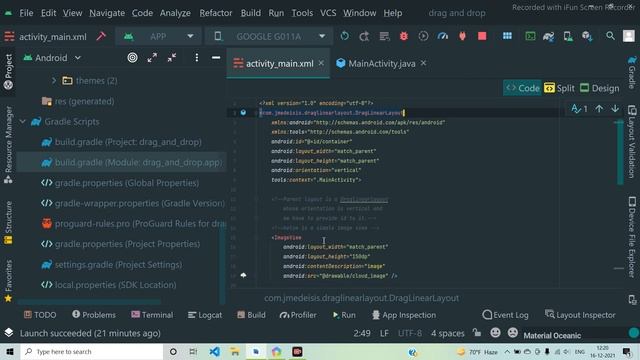
Task: Toggle the Project tool window sidebar tab
Action: (x=8, y=71)
